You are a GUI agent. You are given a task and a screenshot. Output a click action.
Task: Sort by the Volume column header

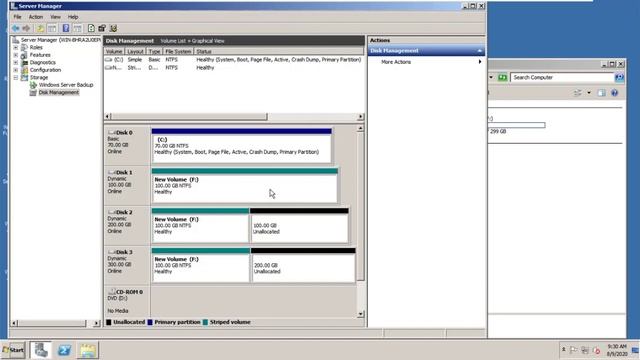pos(114,51)
